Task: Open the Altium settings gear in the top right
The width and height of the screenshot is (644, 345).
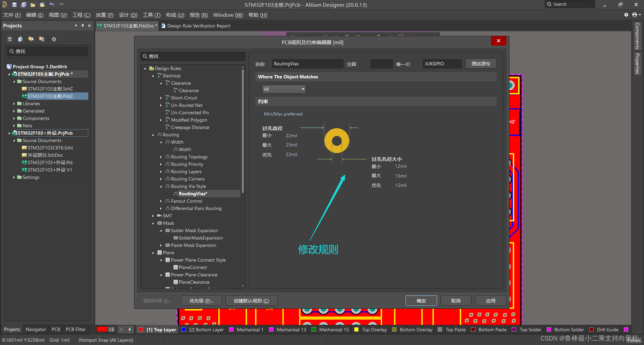Action: [626, 15]
